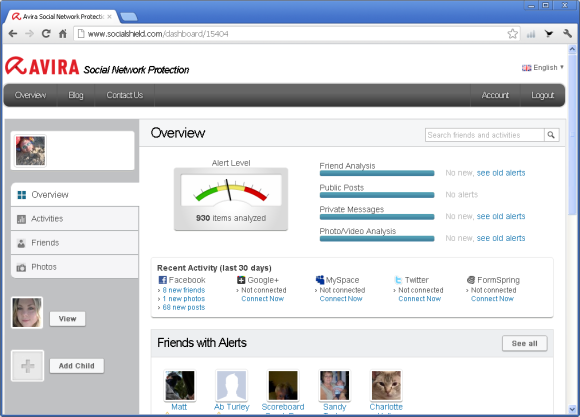Click the scrollbar down arrow
This screenshot has width=580, height=417.
[572, 410]
